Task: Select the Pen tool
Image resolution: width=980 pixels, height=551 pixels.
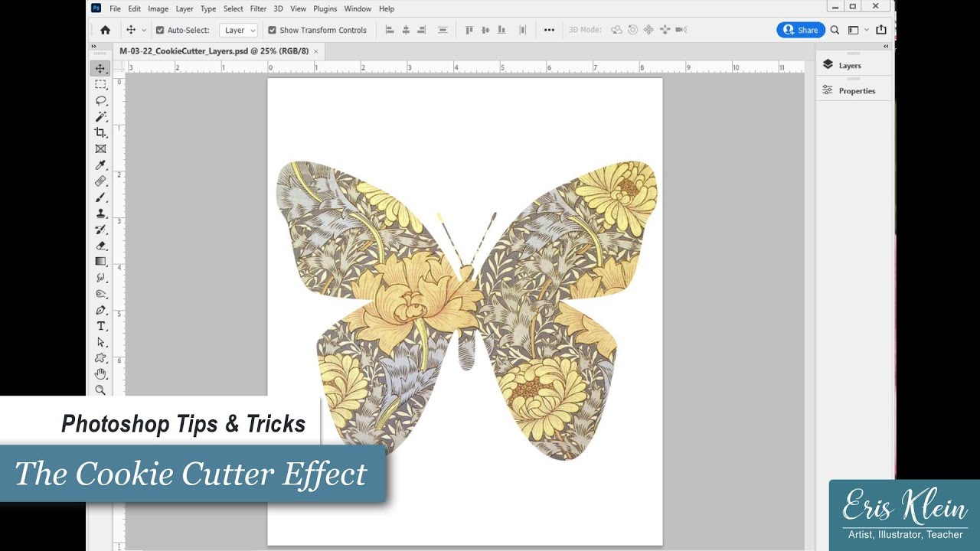Action: coord(100,310)
